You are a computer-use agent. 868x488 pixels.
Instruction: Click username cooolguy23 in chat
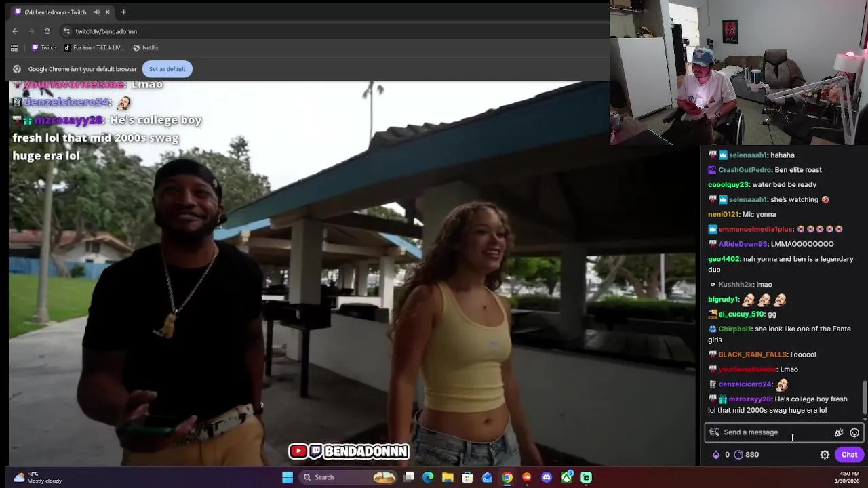pyautogui.click(x=728, y=185)
